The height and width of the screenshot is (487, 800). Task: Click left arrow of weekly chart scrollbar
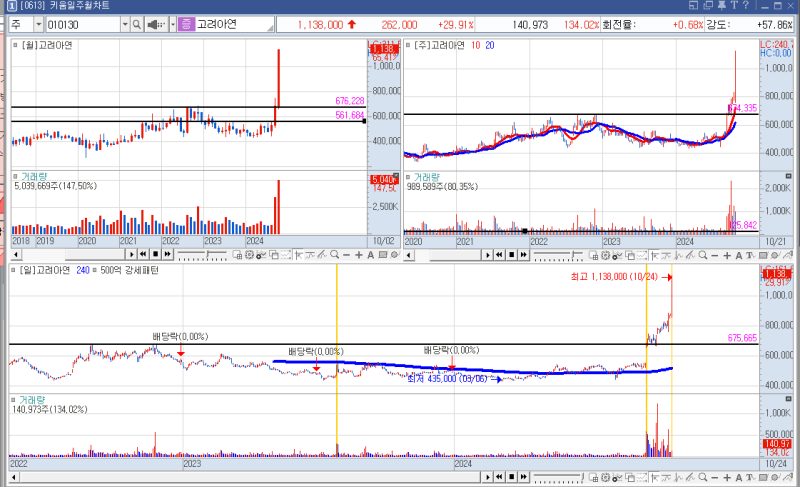(x=409, y=255)
